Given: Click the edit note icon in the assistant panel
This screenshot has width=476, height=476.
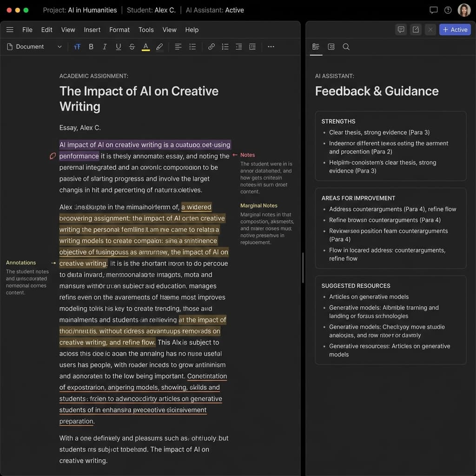Looking at the screenshot, I should pos(416,30).
